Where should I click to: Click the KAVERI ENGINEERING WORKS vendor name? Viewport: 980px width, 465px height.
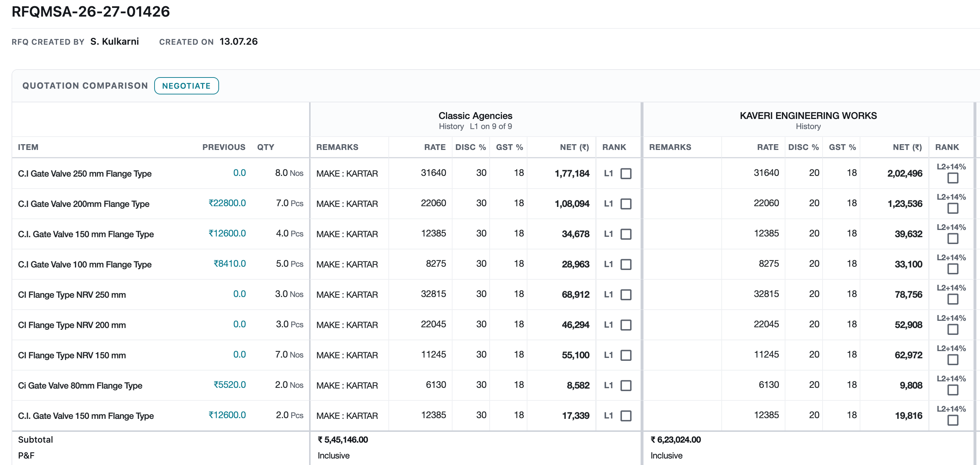[808, 116]
